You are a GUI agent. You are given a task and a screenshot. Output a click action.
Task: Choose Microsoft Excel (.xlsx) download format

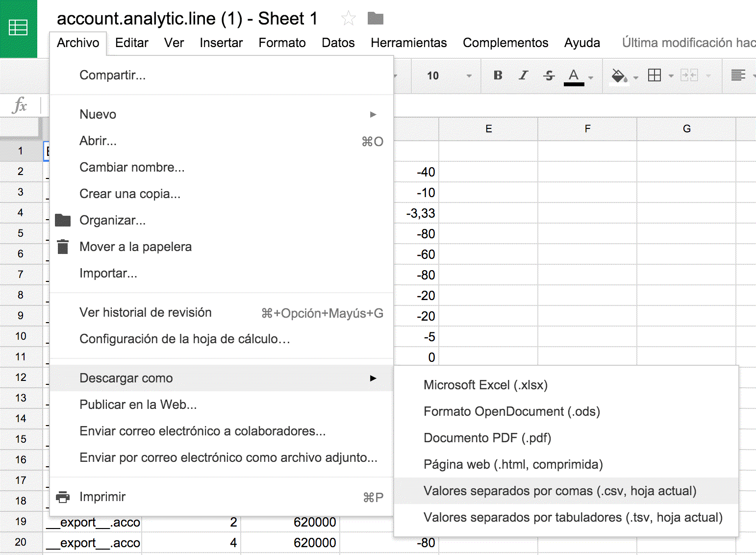coord(485,385)
